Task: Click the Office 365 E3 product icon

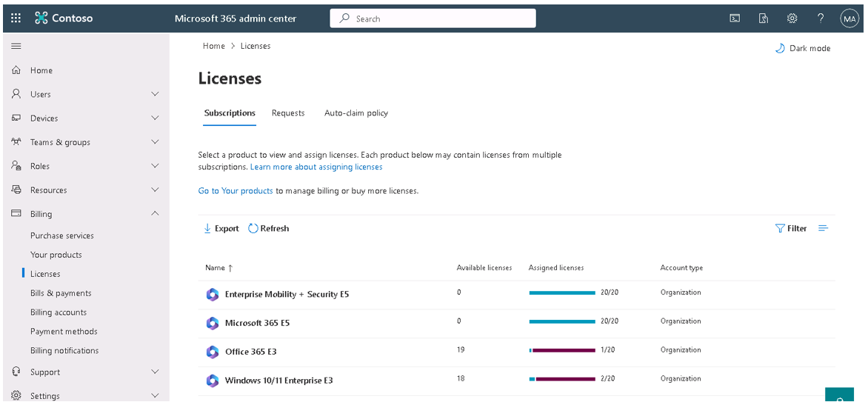Action: pyautogui.click(x=213, y=352)
